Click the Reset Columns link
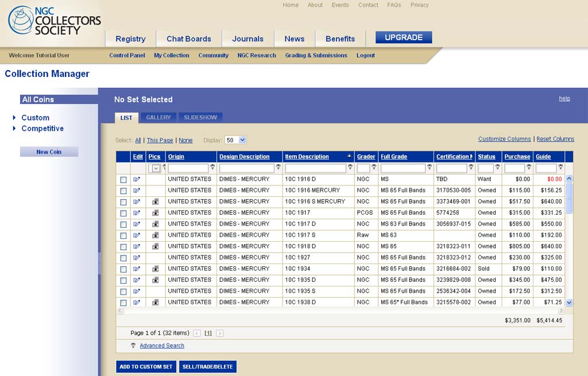 pos(555,139)
